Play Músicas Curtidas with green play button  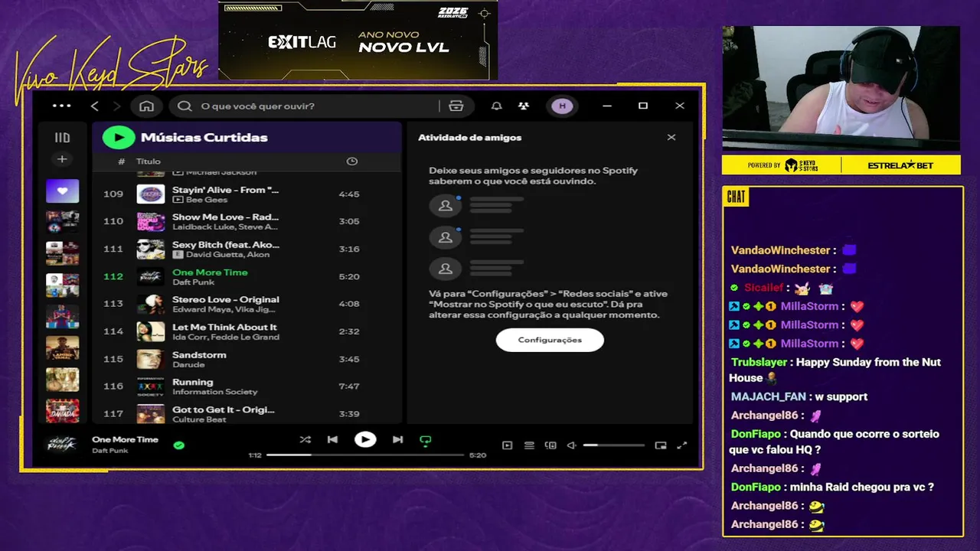pos(119,138)
